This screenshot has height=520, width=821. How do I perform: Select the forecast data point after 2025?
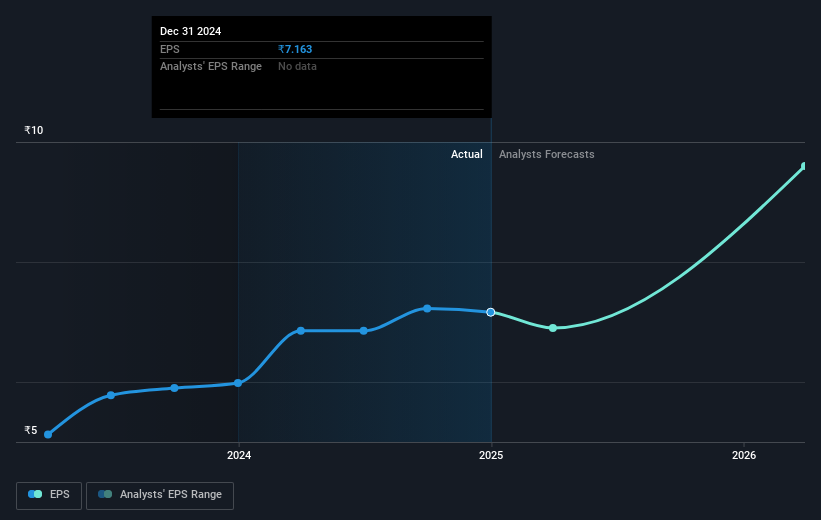tap(553, 328)
